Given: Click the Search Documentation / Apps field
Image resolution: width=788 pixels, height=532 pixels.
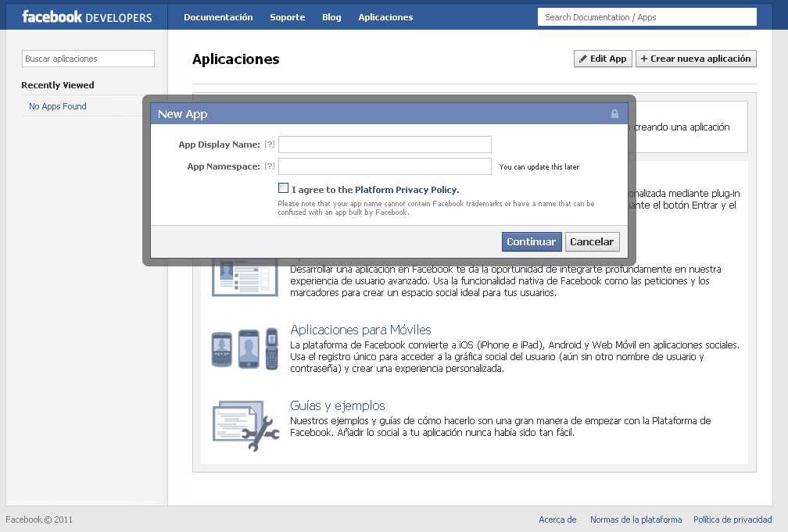Looking at the screenshot, I should tap(647, 17).
